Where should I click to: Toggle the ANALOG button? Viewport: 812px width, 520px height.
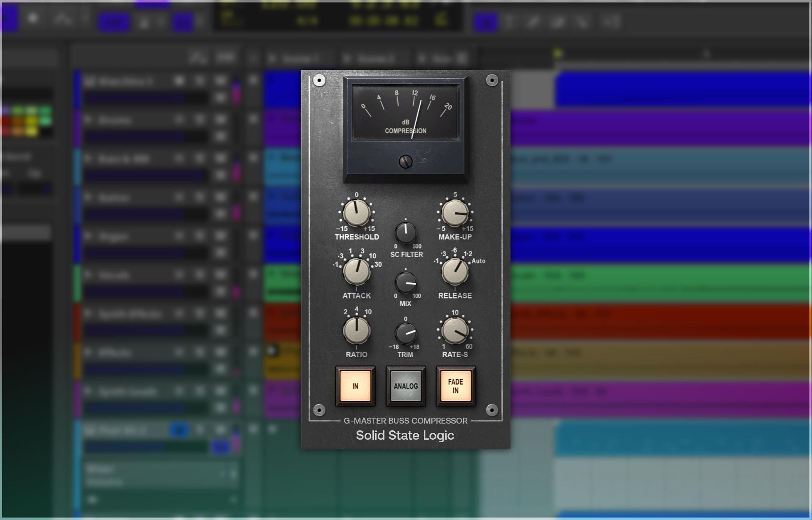406,386
